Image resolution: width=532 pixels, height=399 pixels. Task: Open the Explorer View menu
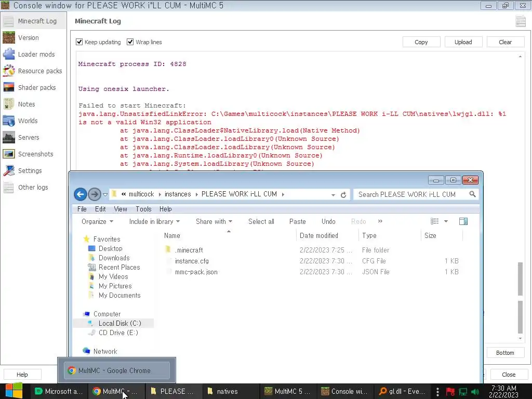[x=121, y=209]
